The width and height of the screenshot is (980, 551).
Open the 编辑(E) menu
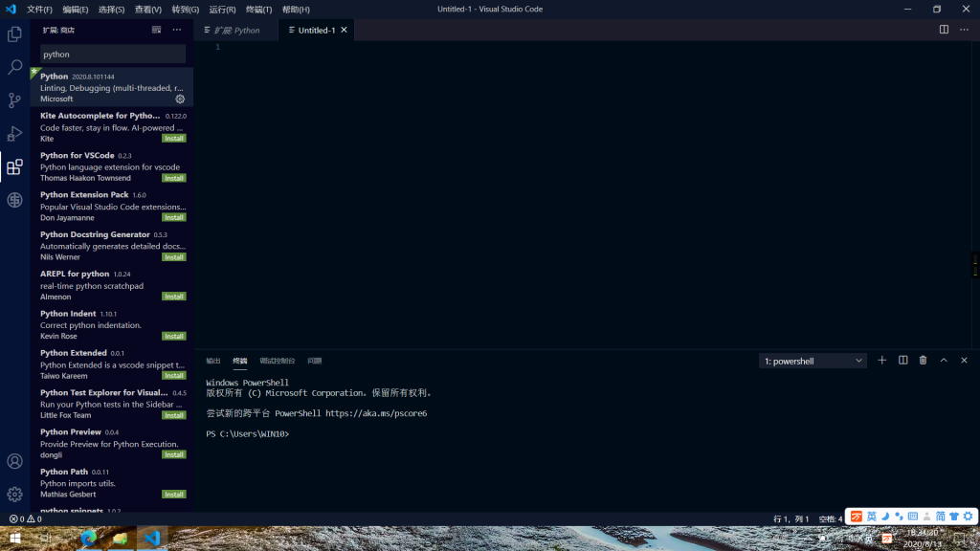(x=76, y=10)
